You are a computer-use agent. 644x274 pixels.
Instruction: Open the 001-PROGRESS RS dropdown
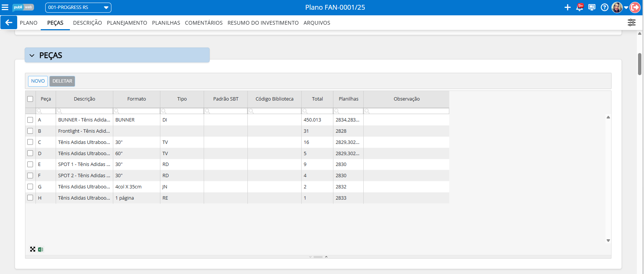point(78,7)
